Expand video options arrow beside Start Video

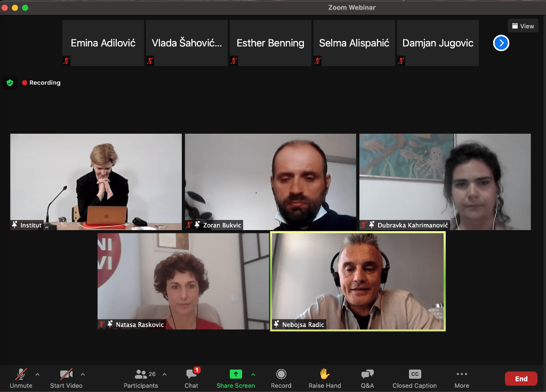click(83, 374)
